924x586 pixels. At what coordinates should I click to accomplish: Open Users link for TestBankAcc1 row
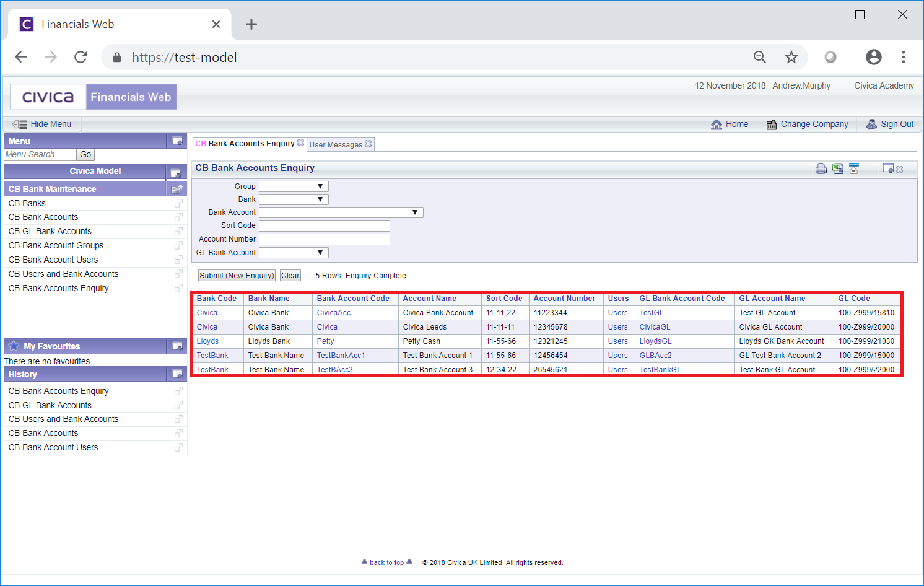point(617,356)
